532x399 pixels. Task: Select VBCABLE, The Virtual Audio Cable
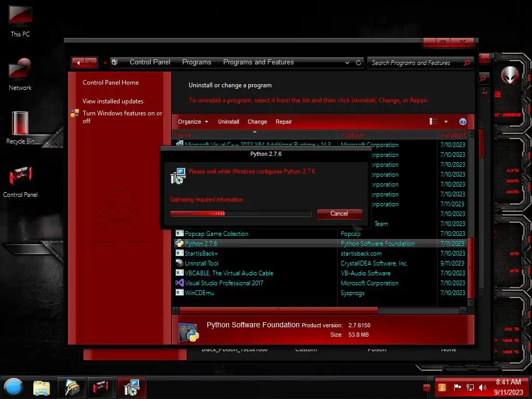pyautogui.click(x=229, y=273)
